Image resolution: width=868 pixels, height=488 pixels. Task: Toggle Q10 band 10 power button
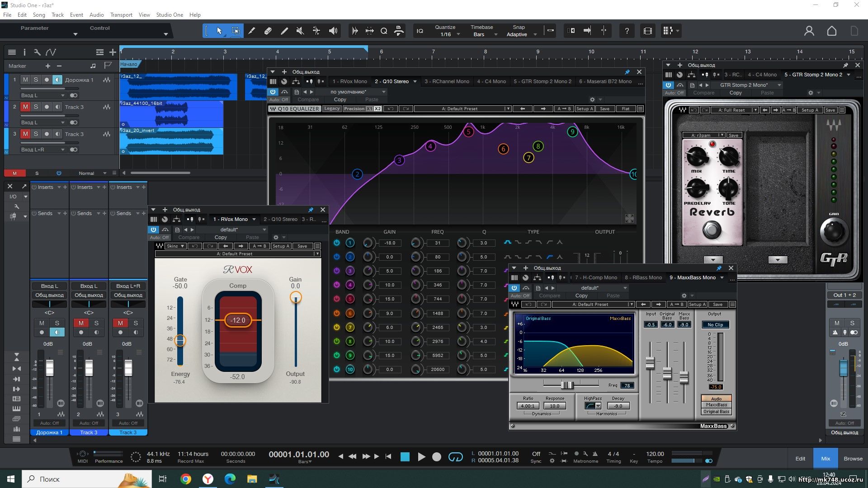336,369
